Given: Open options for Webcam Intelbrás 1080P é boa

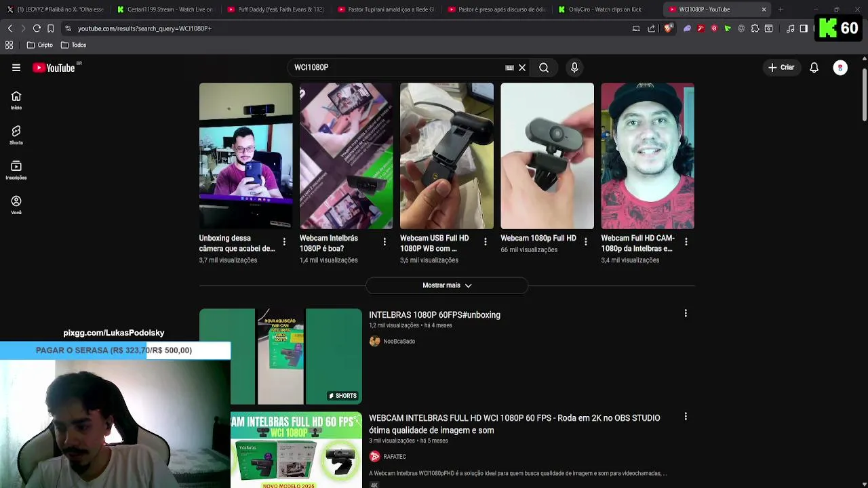Looking at the screenshot, I should [384, 241].
